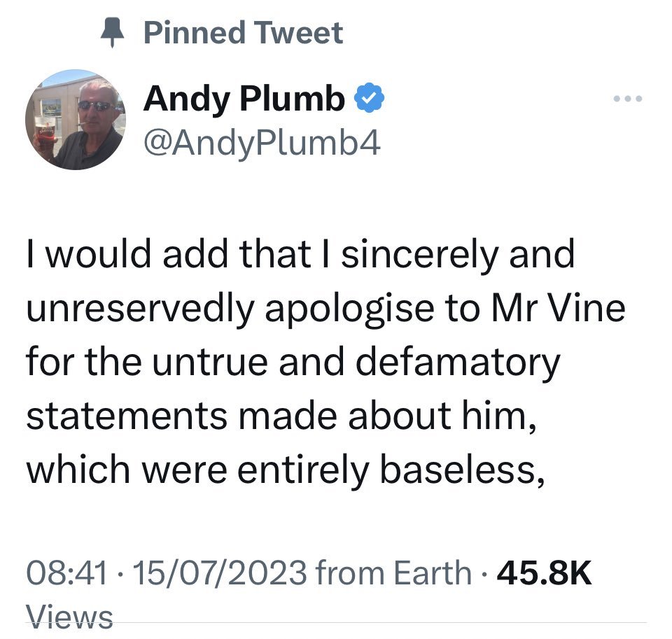
Task: Open the @AndyPlumb4 handle link
Action: [262, 144]
